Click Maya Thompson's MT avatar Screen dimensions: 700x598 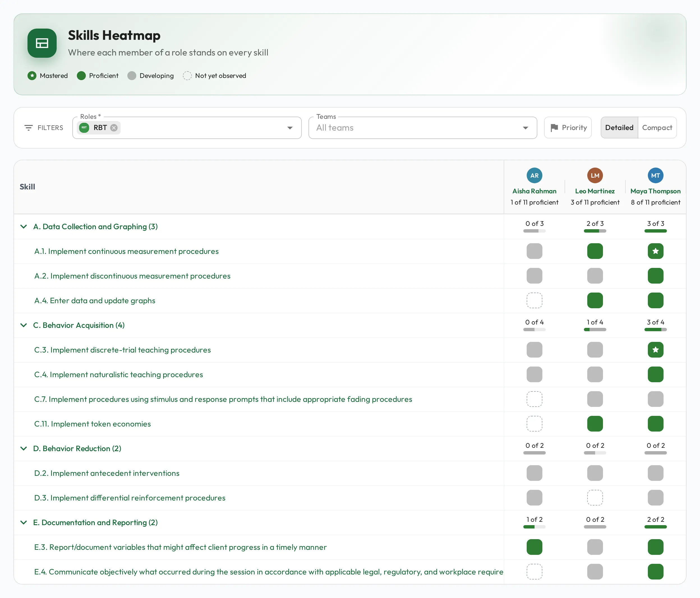[655, 176]
